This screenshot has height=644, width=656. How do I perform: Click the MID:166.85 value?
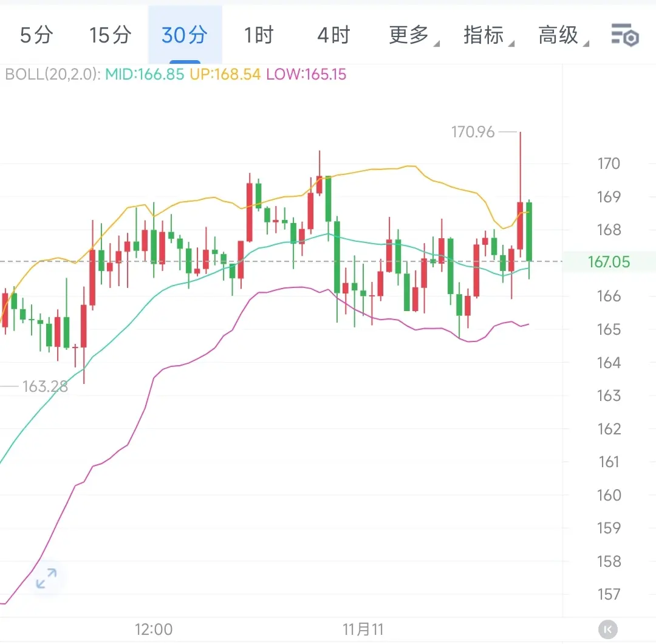click(x=145, y=75)
